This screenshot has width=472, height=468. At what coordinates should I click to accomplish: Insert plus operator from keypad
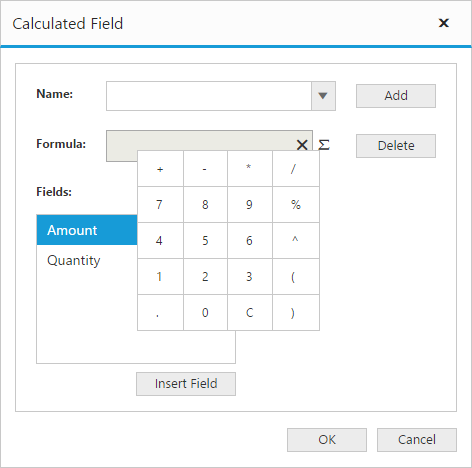(160, 169)
